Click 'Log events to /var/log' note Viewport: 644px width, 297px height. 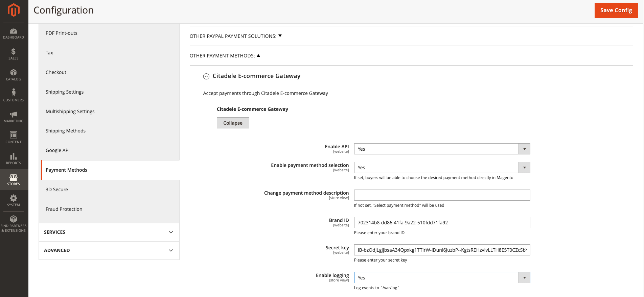[376, 288]
